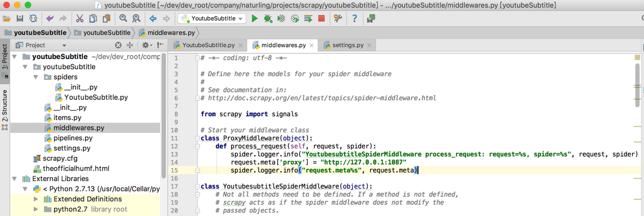
Task: Open YoutubeSubtitle.py in project tree
Action: pos(96,98)
